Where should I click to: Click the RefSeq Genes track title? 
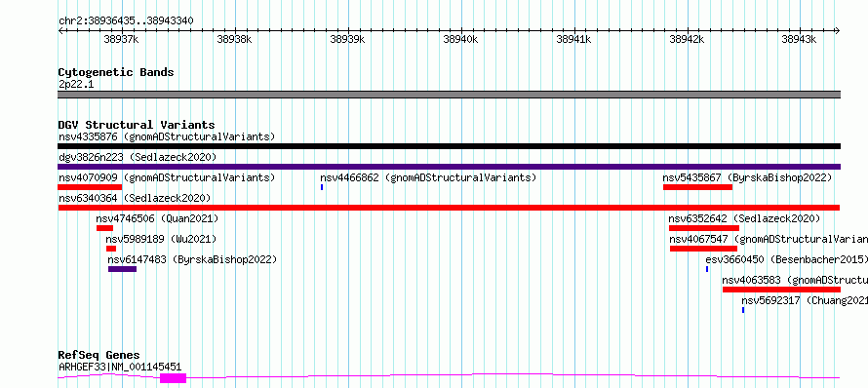99,356
